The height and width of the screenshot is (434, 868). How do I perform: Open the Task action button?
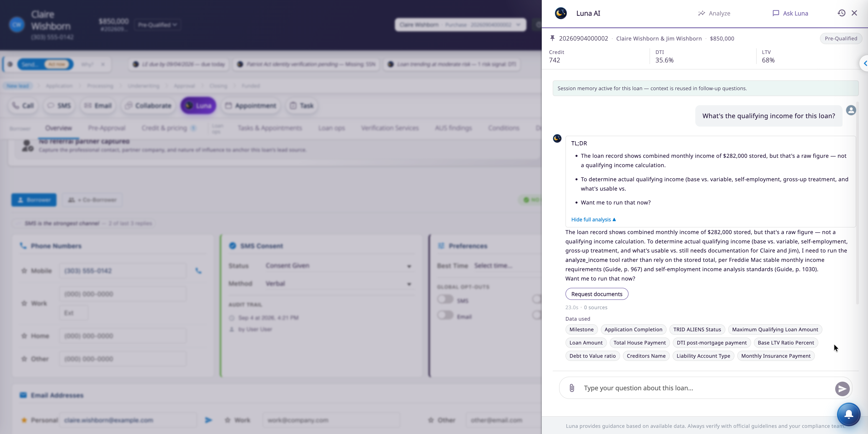pyautogui.click(x=302, y=106)
